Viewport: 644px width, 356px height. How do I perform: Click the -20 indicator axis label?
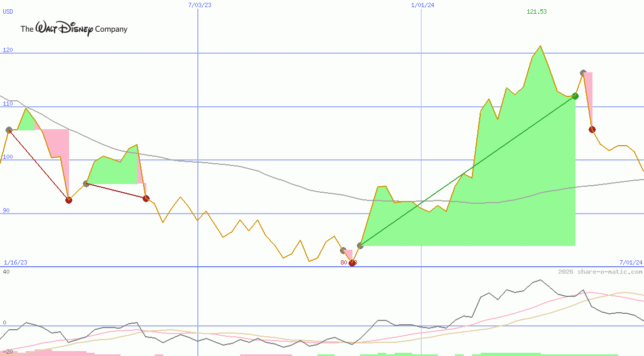coord(8,351)
